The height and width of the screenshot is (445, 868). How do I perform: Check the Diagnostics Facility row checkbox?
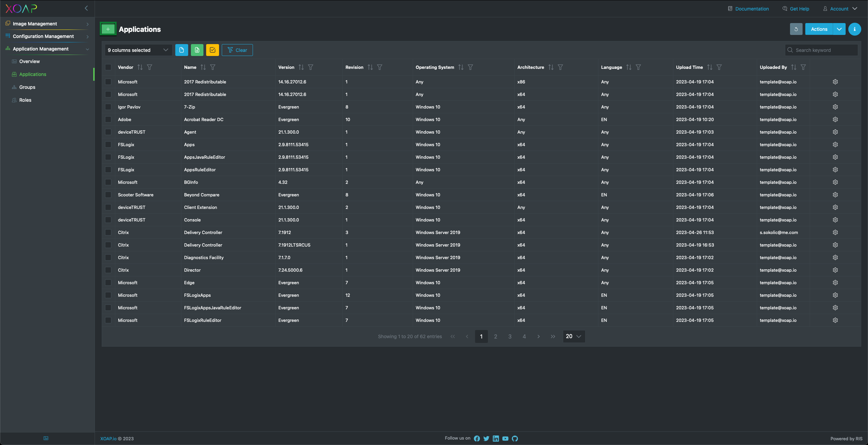[108, 257]
